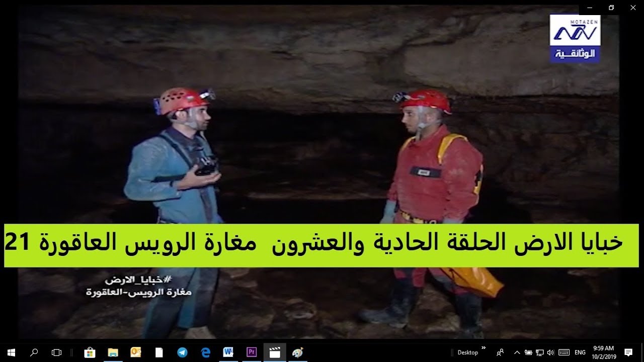Check battery power status icon
Viewport: 644px width, 362px height.
coord(528,352)
